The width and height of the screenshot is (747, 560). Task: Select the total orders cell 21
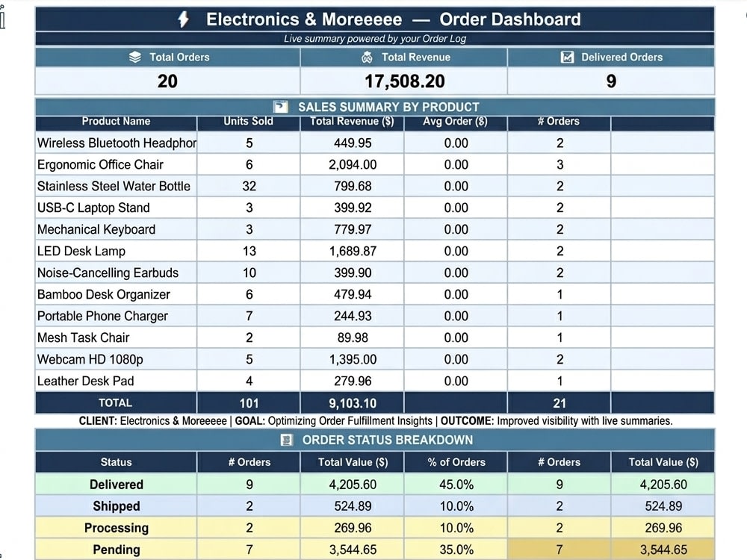(x=560, y=403)
